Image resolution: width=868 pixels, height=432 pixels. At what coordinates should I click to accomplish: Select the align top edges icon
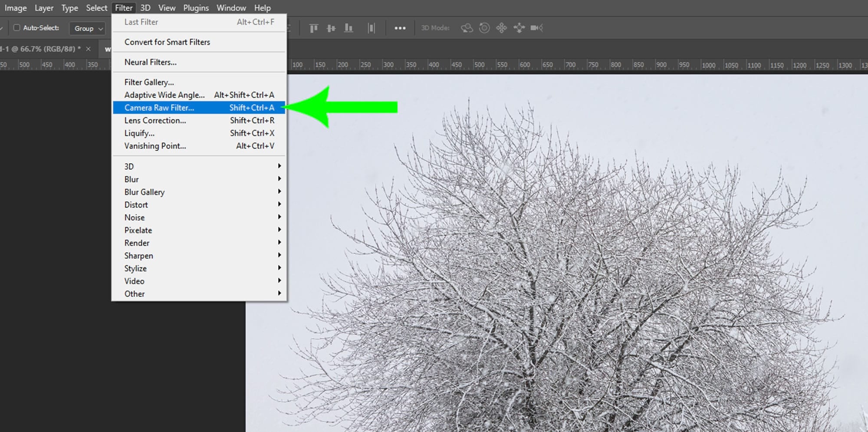313,28
